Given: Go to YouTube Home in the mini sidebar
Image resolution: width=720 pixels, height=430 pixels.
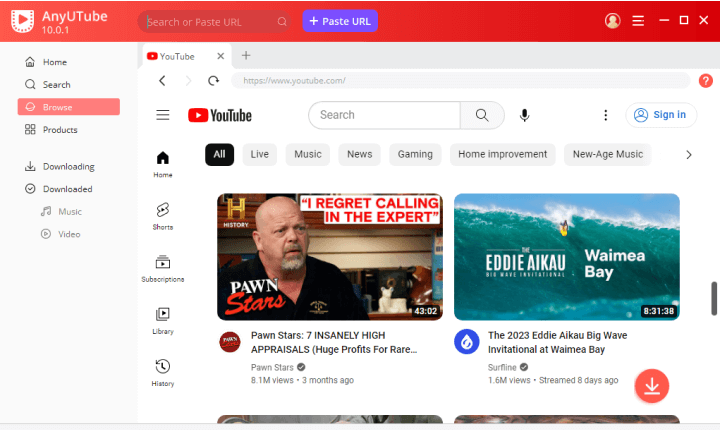Looking at the screenshot, I should (163, 164).
